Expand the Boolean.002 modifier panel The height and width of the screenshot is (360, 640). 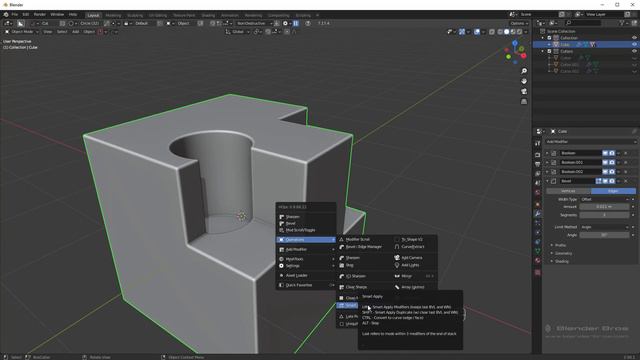547,171
